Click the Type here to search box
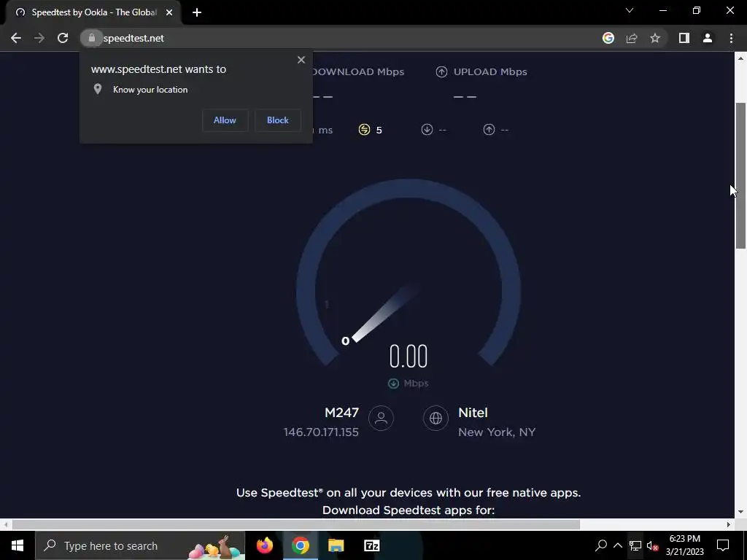Screen dimensions: 747x560 pos(140,545)
